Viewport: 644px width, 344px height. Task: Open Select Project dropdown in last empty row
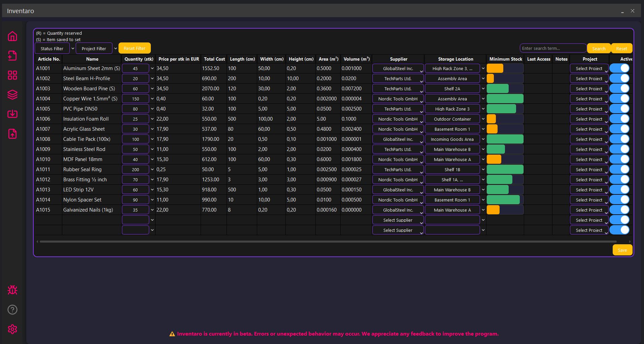pos(589,230)
